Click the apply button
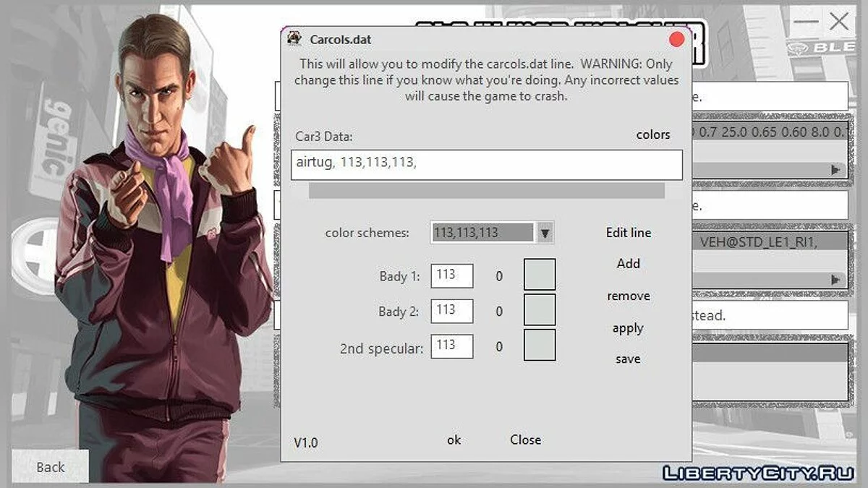 click(x=628, y=328)
